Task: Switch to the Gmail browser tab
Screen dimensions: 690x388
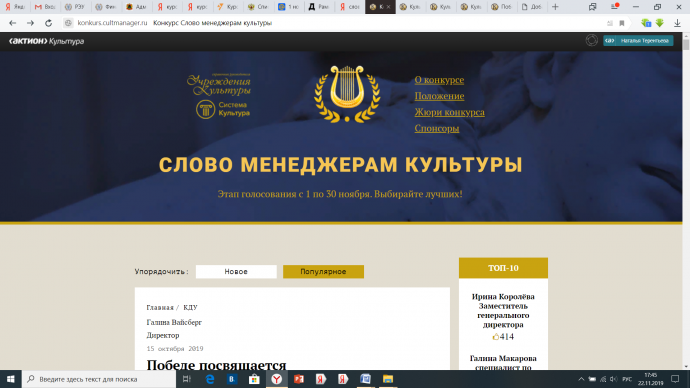Action: (x=44, y=7)
